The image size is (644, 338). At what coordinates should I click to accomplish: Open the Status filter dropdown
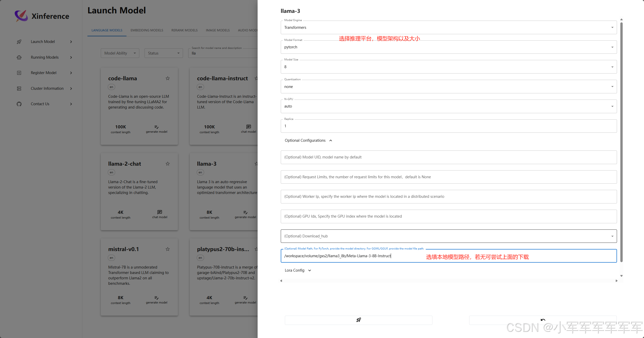(x=164, y=53)
